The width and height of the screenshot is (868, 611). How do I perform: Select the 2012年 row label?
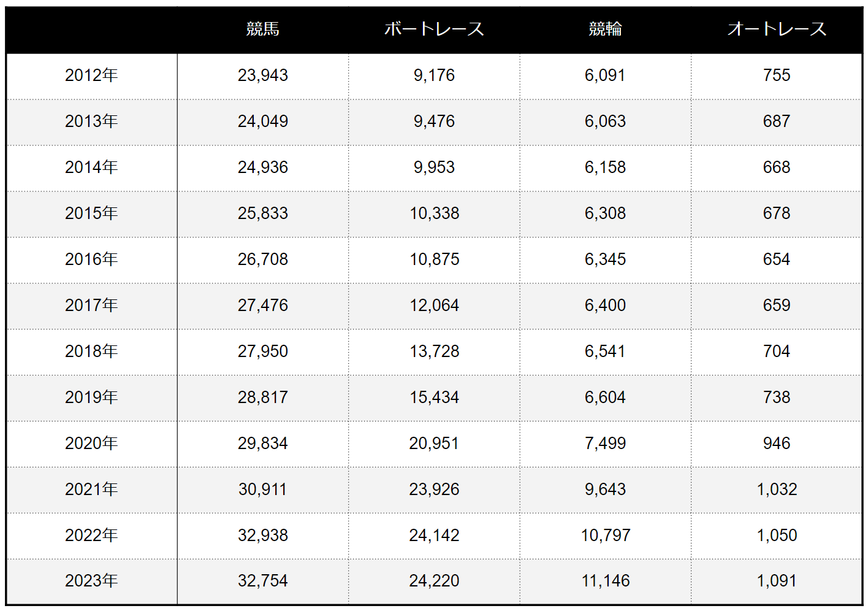click(91, 75)
